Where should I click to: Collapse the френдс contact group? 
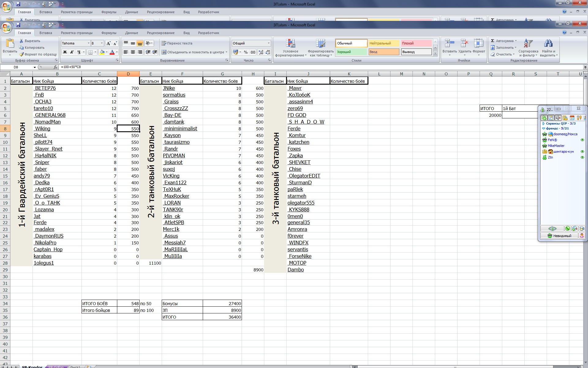[x=544, y=128]
